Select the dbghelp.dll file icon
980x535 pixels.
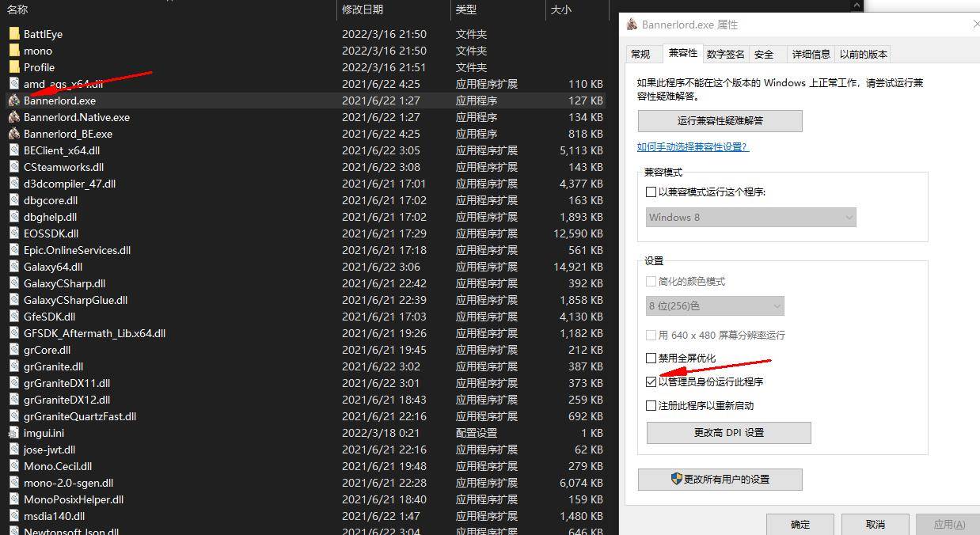pos(14,217)
